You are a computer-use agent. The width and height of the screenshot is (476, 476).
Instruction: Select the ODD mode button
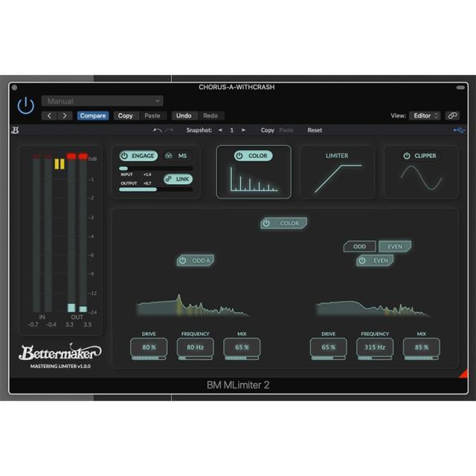[359, 246]
